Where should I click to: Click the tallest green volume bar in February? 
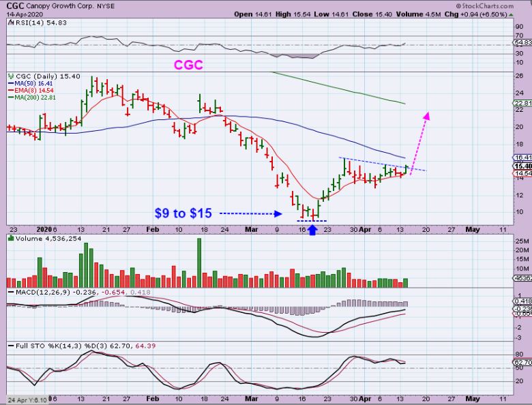[199, 263]
